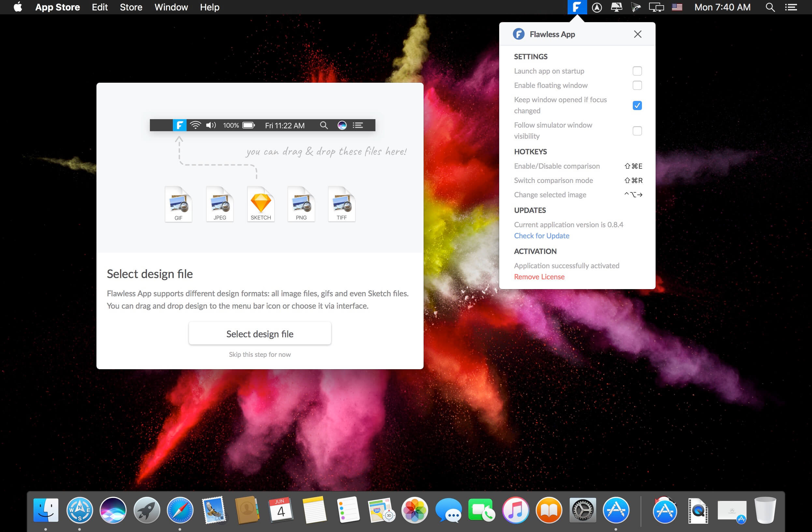Open System Preferences from the Dock
The height and width of the screenshot is (532, 812).
[582, 510]
